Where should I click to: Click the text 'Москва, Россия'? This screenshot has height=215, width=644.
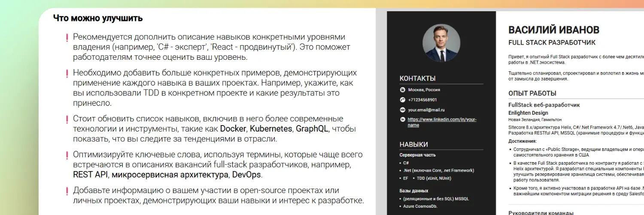424,90
